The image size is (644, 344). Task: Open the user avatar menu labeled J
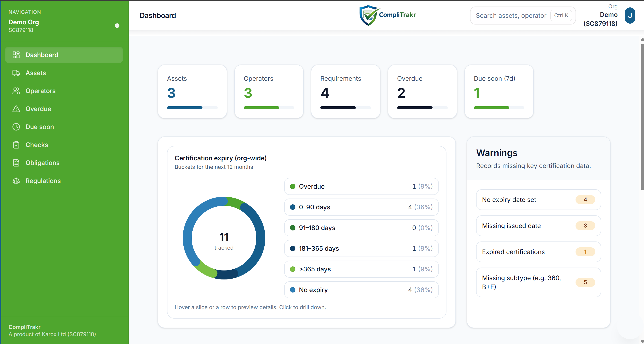click(630, 15)
